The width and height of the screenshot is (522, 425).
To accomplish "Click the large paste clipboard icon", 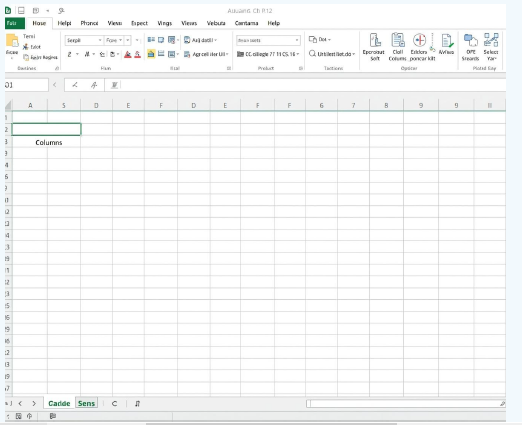I will pyautogui.click(x=12, y=41).
